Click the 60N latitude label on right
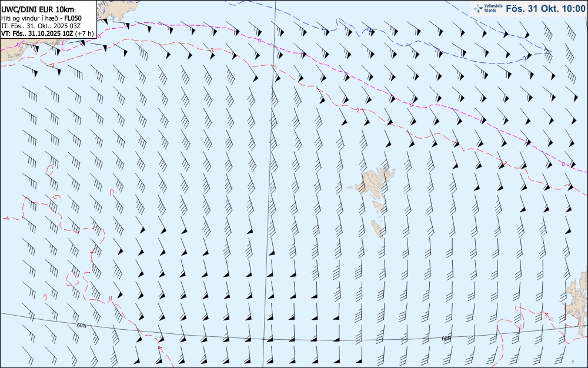This screenshot has height=368, width=588. (x=446, y=339)
